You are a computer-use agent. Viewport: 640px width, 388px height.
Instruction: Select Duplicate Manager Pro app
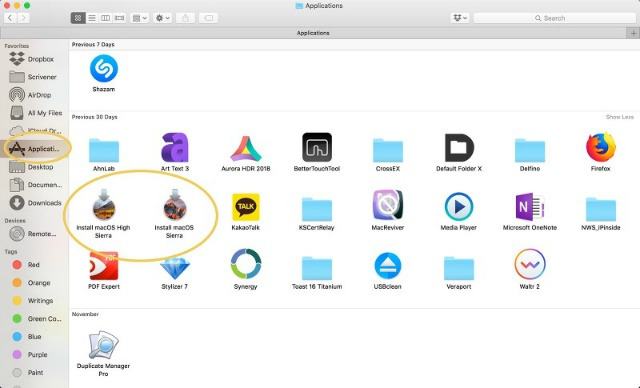coord(104,345)
